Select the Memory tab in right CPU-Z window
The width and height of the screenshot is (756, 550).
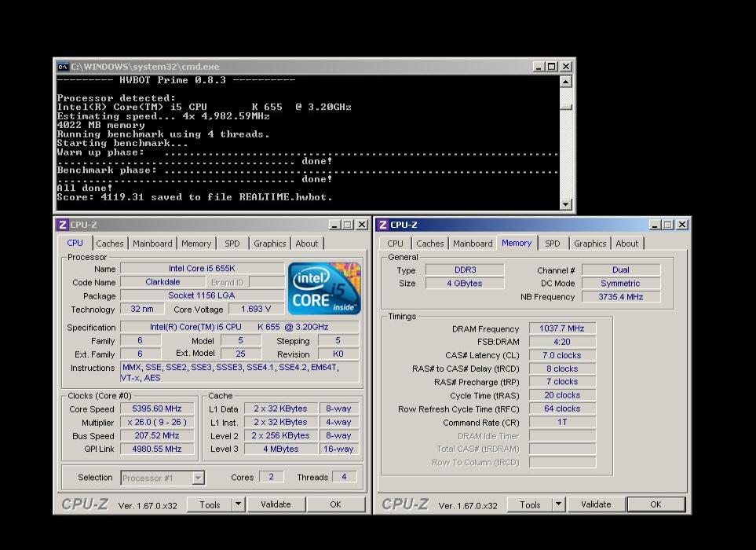click(517, 243)
